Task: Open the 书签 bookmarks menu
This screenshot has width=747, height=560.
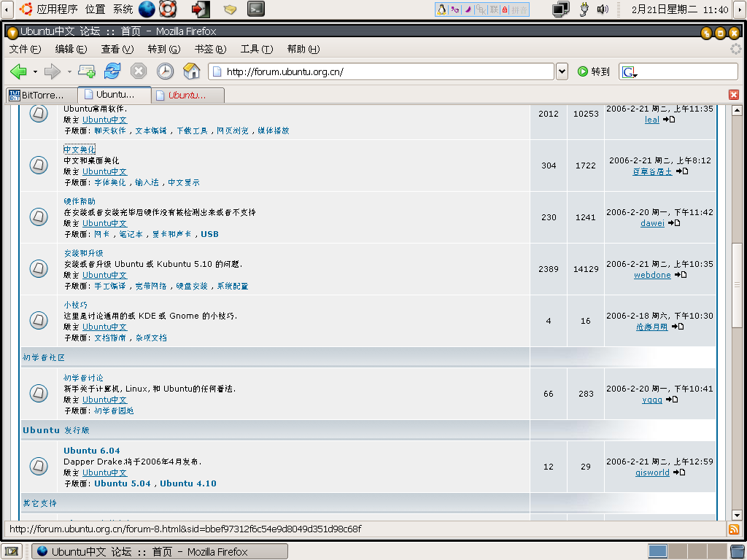Action: (x=210, y=49)
